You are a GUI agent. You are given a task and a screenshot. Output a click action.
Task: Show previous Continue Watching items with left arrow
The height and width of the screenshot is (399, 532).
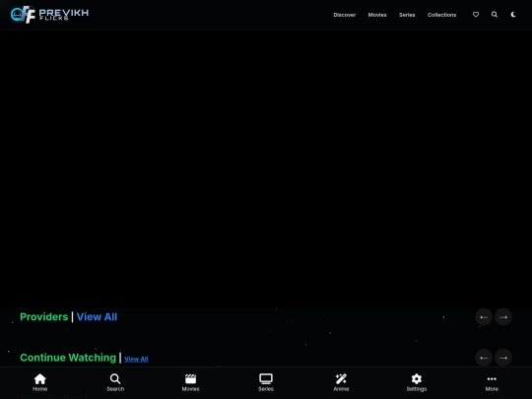pos(484,358)
